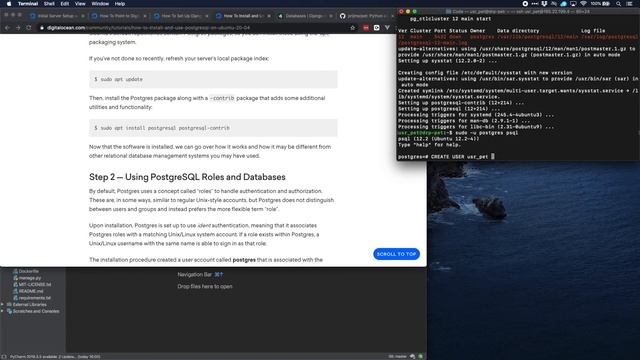Click the white square extension icon in browser toolbar
The image size is (640, 360).
[376, 28]
